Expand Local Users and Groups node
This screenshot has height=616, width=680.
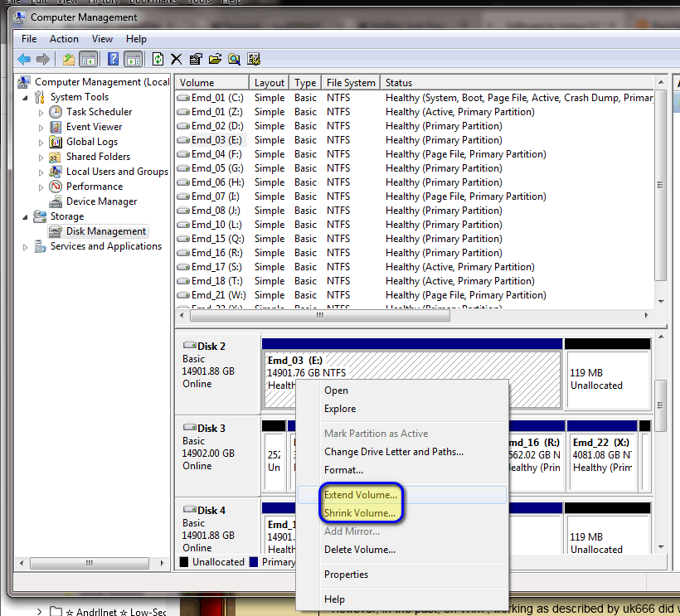[41, 172]
